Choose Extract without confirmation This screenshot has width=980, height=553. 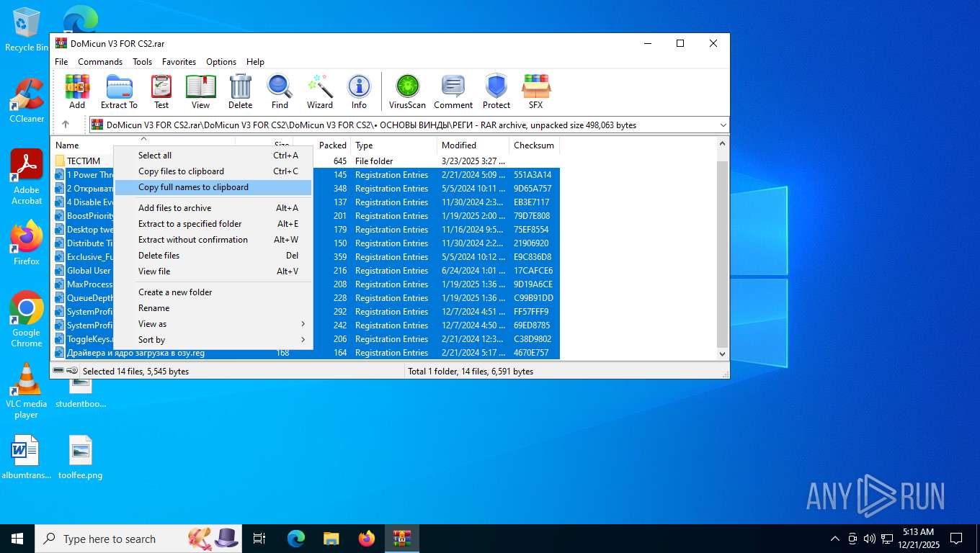(x=213, y=240)
